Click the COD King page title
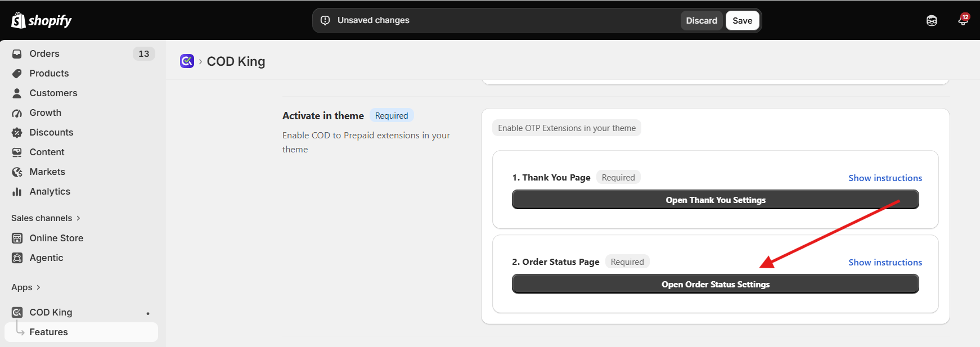This screenshot has height=347, width=980. [x=236, y=61]
